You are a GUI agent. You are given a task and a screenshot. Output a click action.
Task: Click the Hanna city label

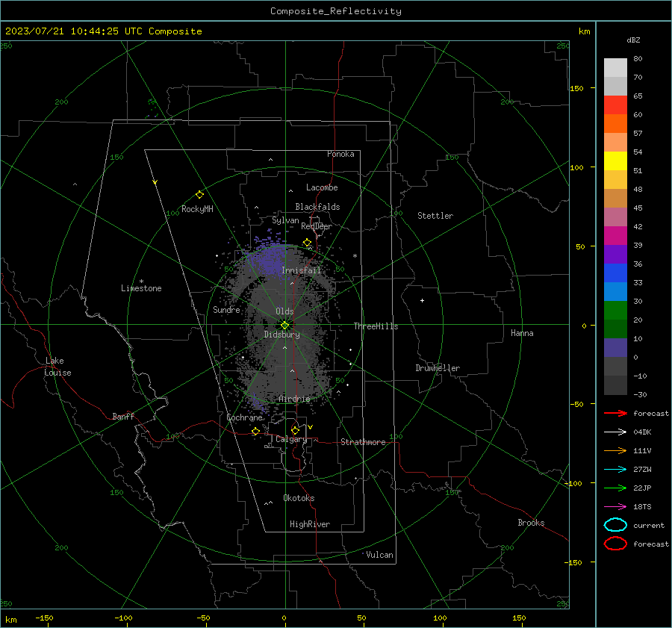point(522,333)
